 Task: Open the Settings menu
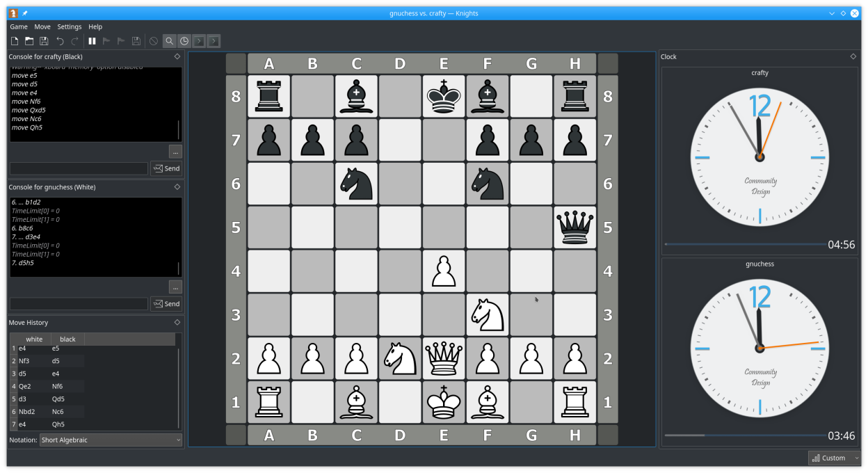pyautogui.click(x=69, y=26)
